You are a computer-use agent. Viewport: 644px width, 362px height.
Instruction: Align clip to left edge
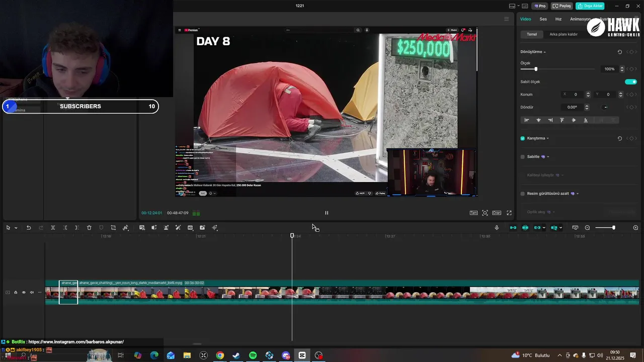click(527, 120)
